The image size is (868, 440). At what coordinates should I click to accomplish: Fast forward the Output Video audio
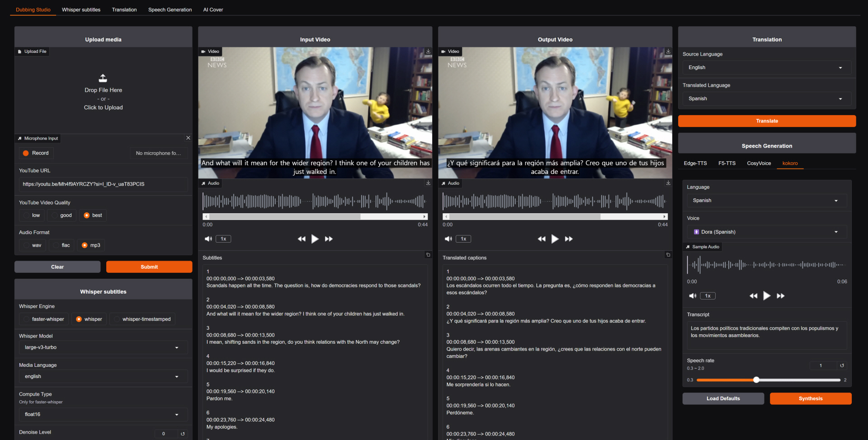tap(569, 239)
